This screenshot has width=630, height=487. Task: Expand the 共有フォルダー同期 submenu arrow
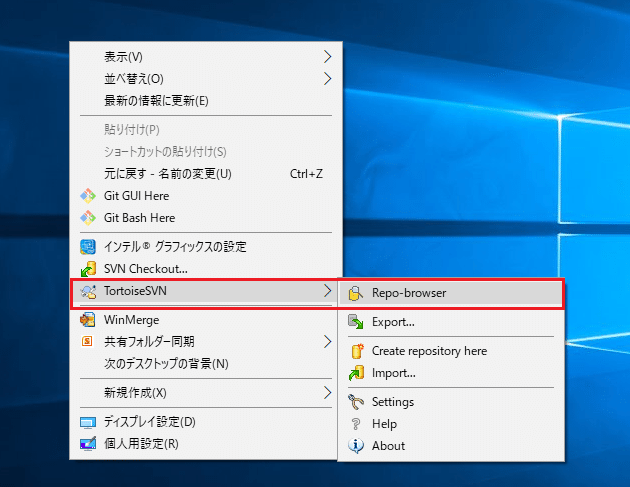pos(327,342)
